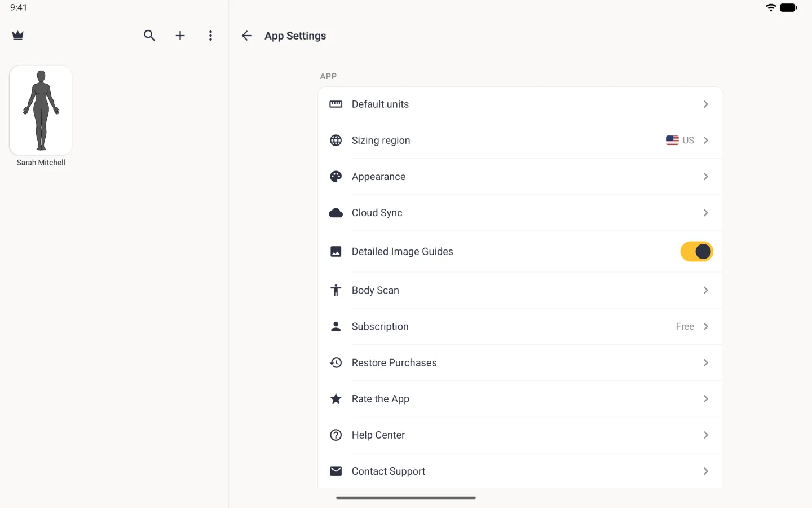Click the US flag region value
The height and width of the screenshot is (508, 812).
pos(679,140)
